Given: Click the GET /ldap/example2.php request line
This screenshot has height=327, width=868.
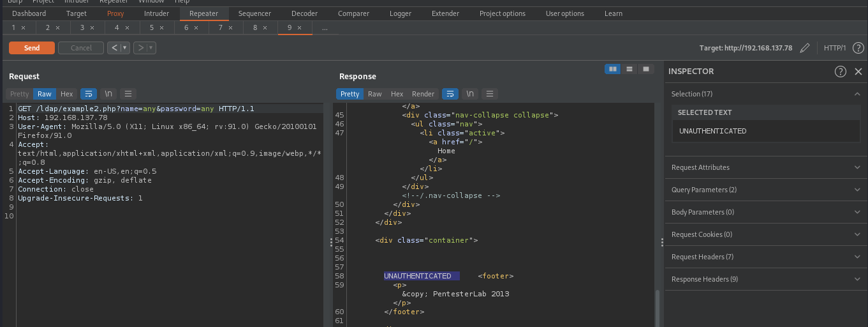Looking at the screenshot, I should [x=136, y=109].
